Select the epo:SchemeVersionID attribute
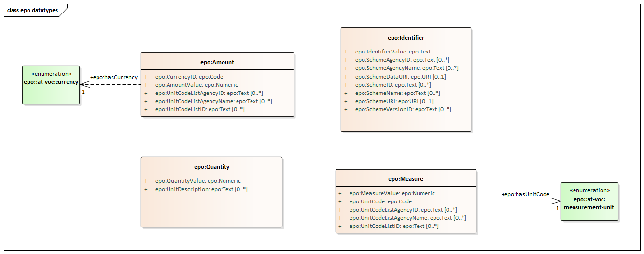Screen dimensions: 644x254 coord(403,109)
